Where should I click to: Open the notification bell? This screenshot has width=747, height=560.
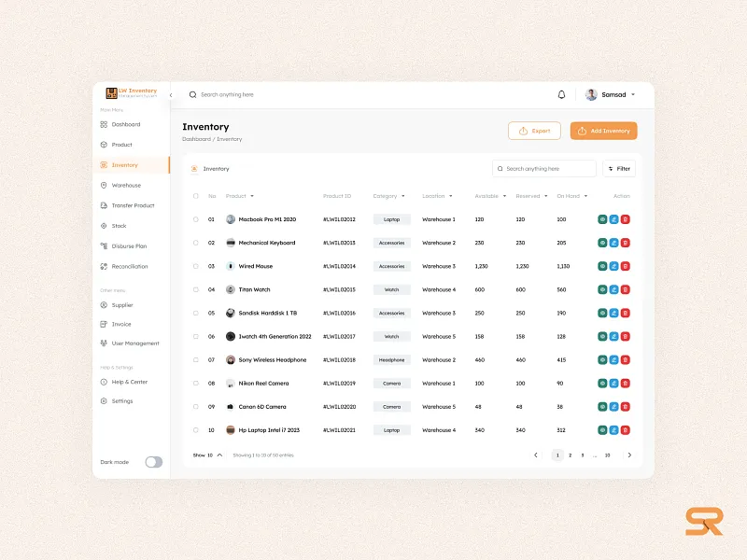(x=561, y=94)
